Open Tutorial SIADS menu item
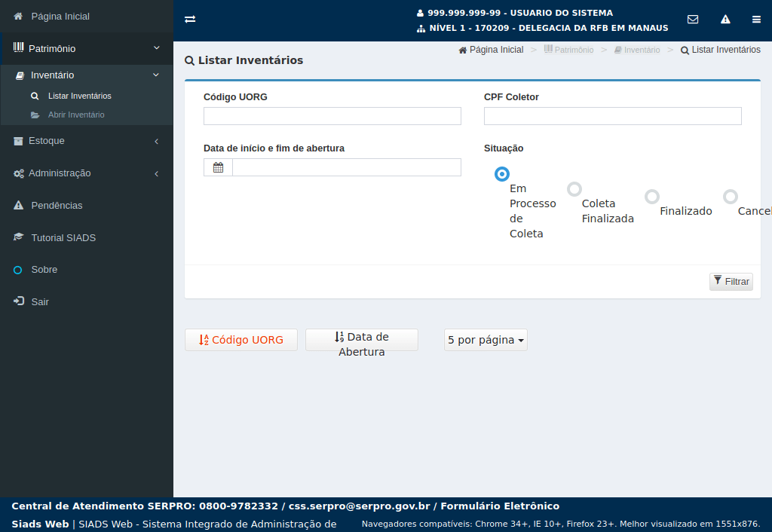The height and width of the screenshot is (532, 772). [63, 237]
